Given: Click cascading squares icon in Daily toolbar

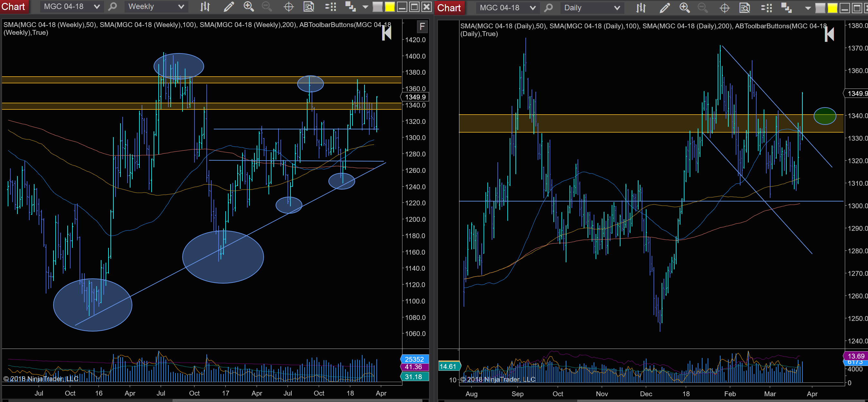Looking at the screenshot, I should 786,8.
